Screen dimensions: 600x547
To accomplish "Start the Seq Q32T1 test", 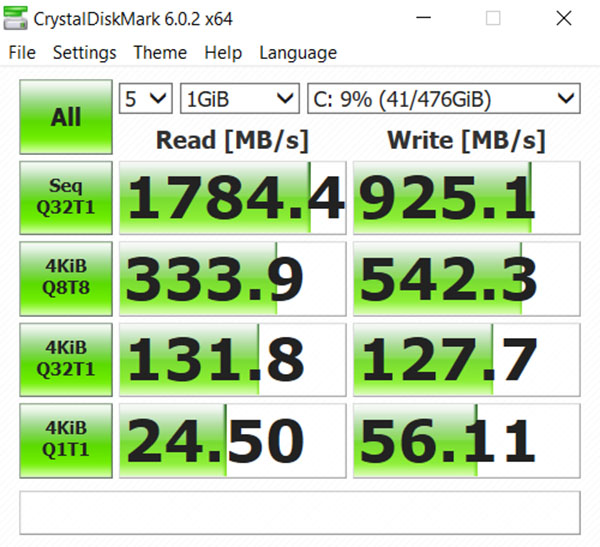I will (66, 198).
